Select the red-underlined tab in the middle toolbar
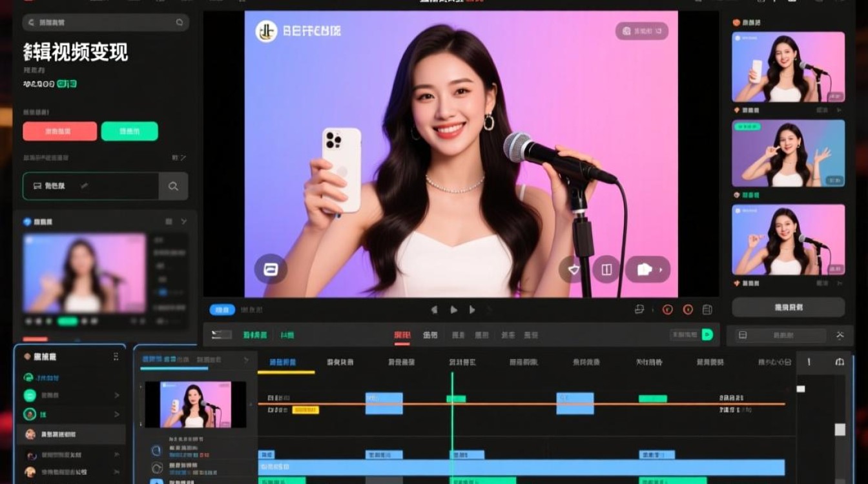 click(402, 335)
